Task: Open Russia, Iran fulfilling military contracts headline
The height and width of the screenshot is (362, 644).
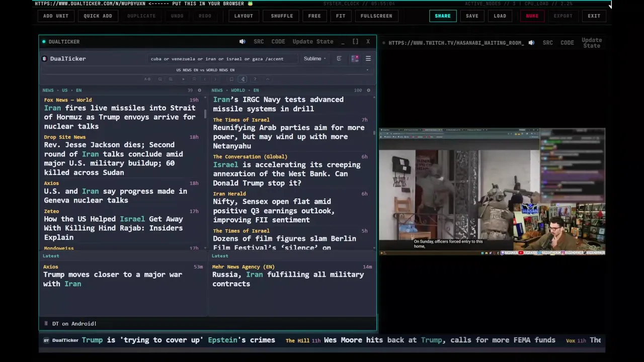Action: point(288,279)
